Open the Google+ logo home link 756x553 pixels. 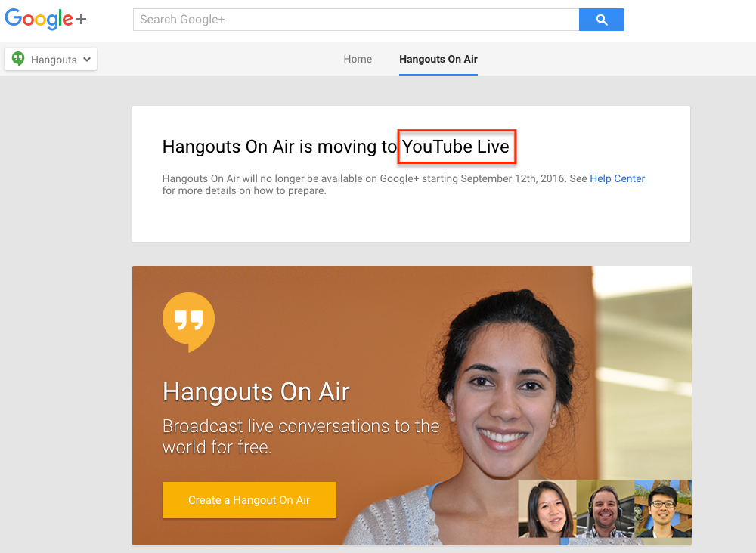coord(45,20)
